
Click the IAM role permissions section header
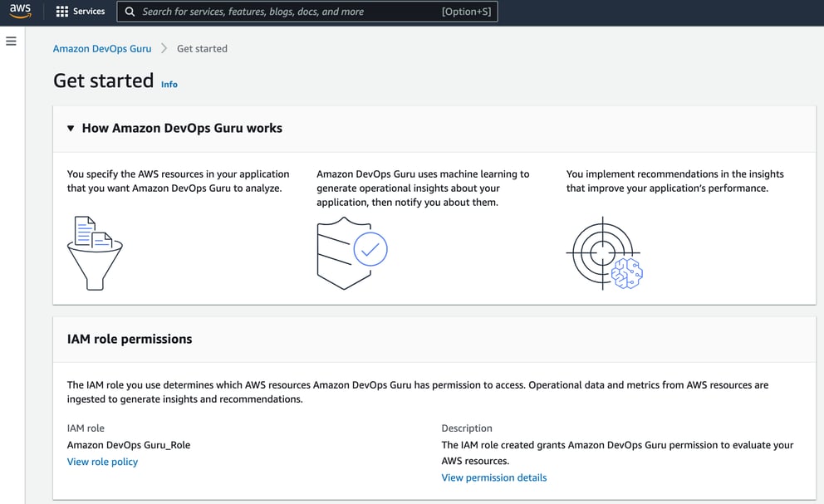click(130, 339)
